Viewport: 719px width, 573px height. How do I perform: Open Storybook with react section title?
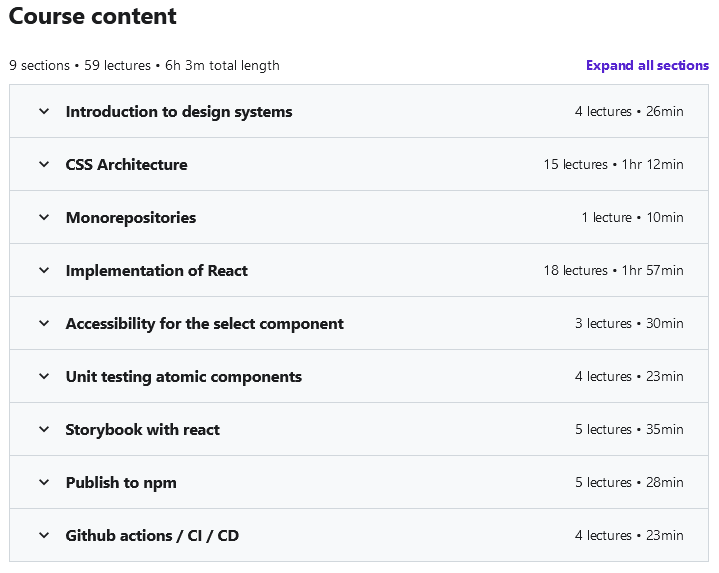[143, 430]
